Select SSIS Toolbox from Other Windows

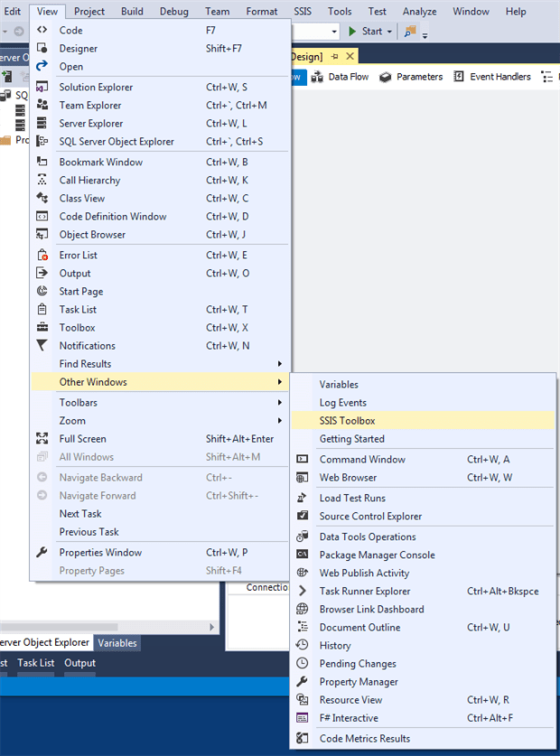(423, 420)
